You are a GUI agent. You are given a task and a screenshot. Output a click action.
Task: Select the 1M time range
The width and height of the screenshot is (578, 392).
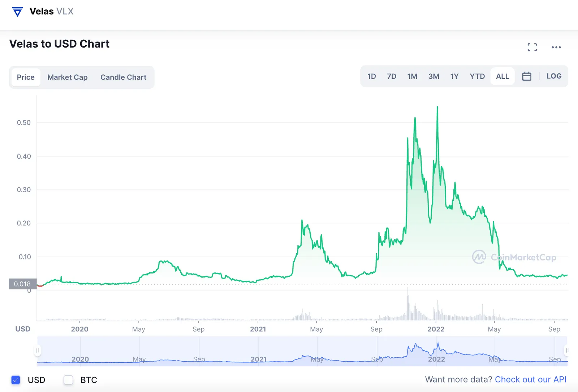[412, 76]
